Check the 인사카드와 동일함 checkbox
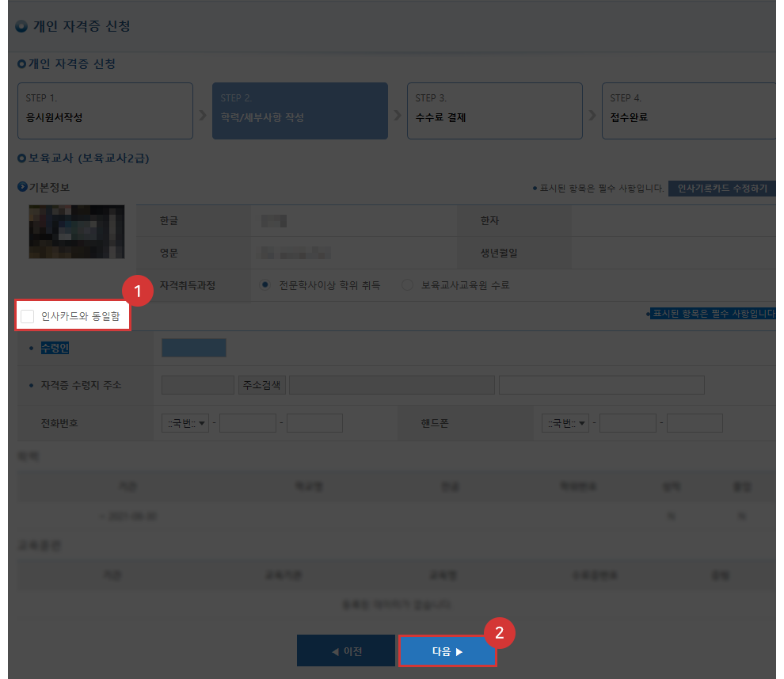This screenshot has height=679, width=784. (28, 316)
